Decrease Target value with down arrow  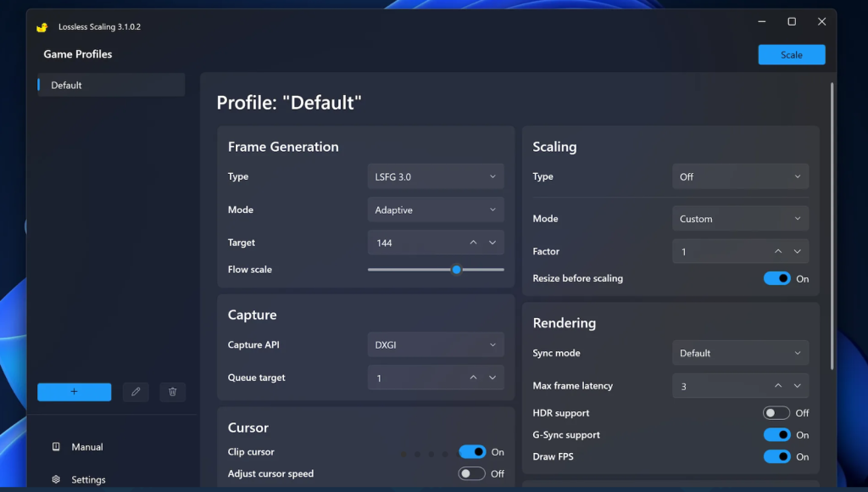(x=492, y=243)
